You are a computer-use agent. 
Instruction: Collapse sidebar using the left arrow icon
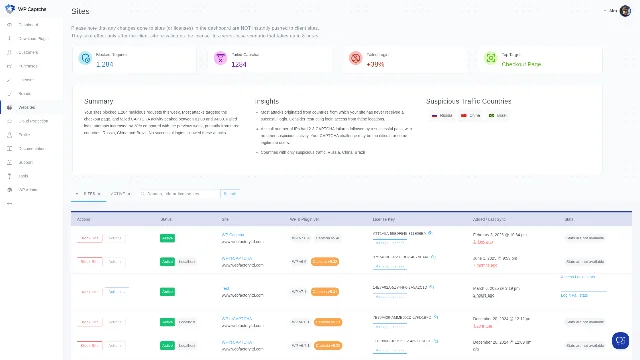(x=9, y=203)
